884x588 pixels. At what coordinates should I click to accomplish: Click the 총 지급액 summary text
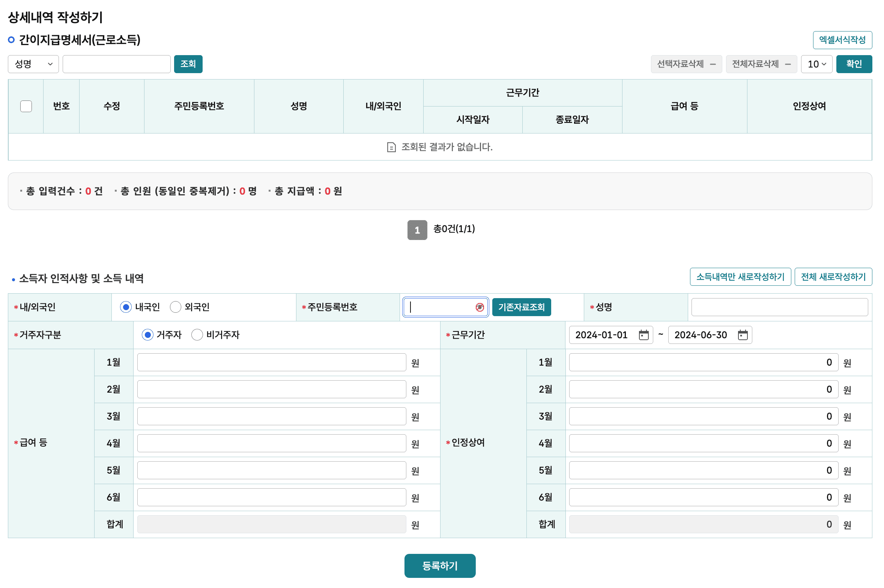pos(308,191)
